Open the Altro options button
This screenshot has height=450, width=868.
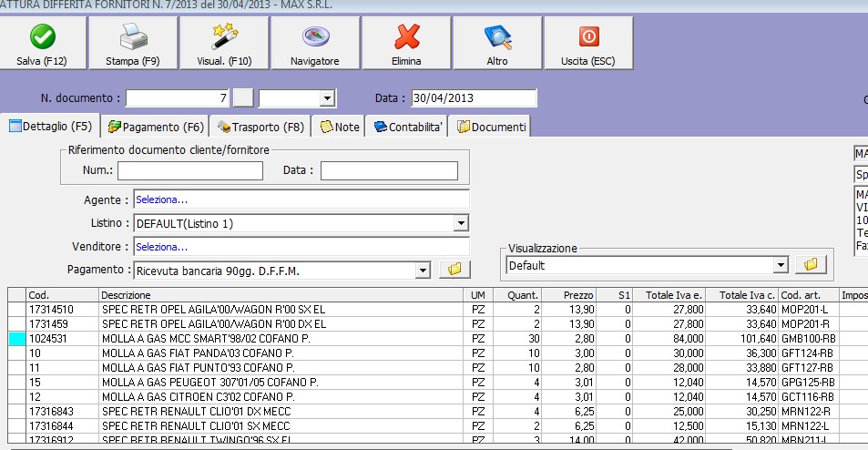(497, 44)
